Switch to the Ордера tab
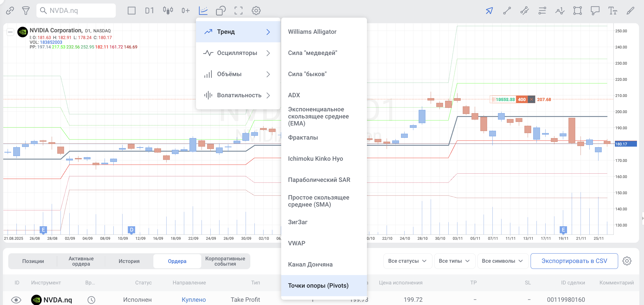The image size is (644, 305). (177, 261)
